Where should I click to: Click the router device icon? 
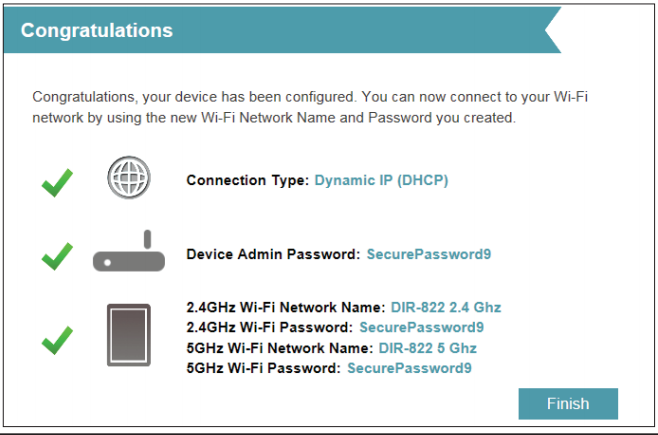[128, 254]
